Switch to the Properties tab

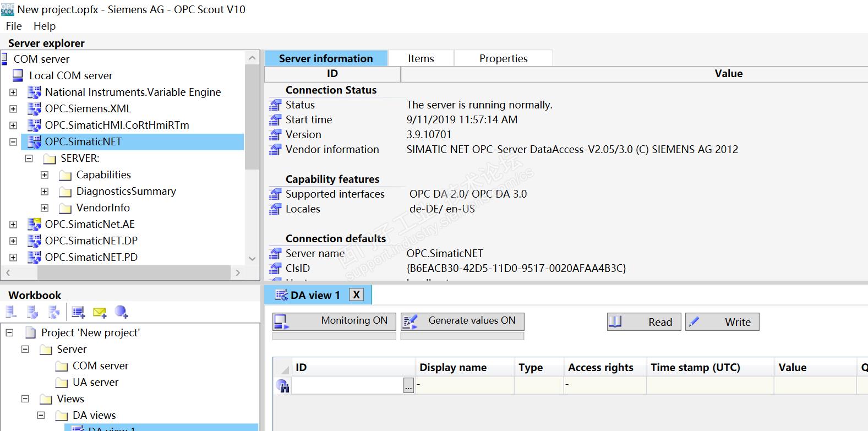click(x=503, y=58)
